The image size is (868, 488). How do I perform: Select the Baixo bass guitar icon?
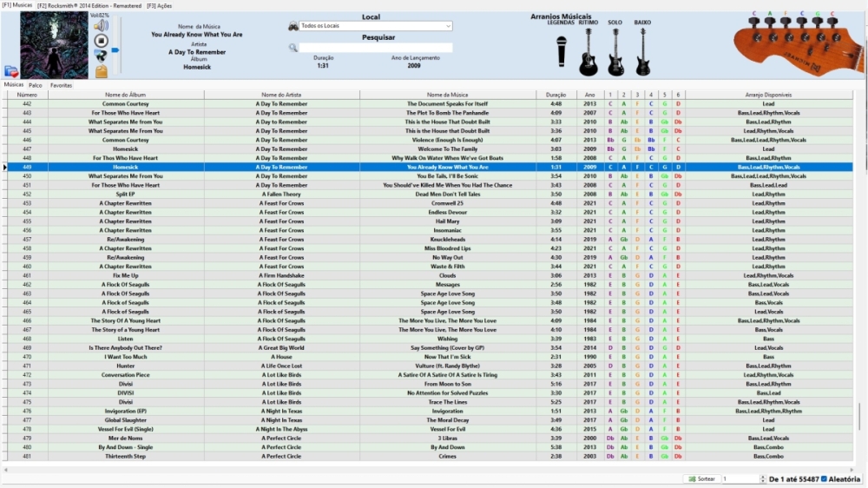tap(642, 52)
